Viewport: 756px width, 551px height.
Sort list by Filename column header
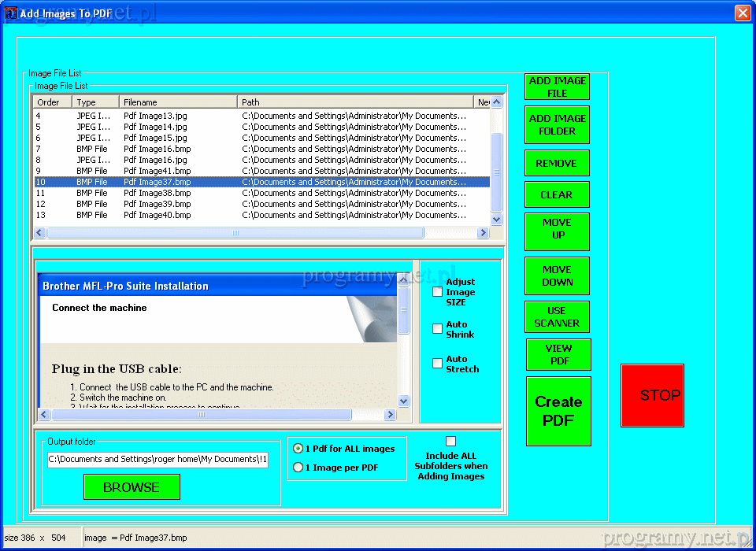178,102
